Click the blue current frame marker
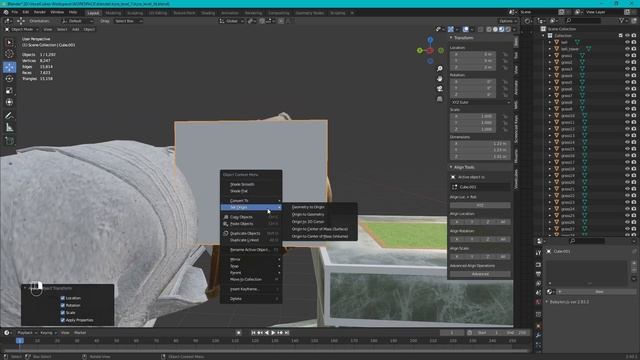Viewport: 640px width, 360px height. point(20,340)
